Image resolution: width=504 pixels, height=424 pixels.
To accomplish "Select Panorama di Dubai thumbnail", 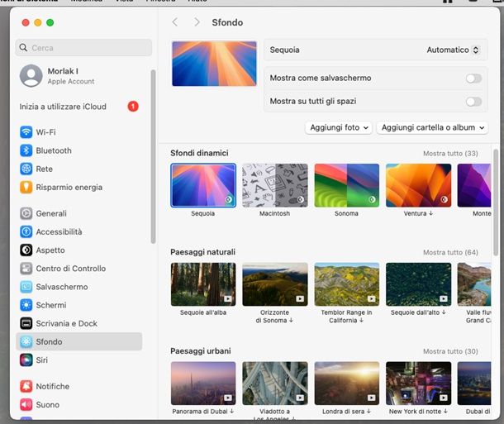I will pyautogui.click(x=203, y=384).
